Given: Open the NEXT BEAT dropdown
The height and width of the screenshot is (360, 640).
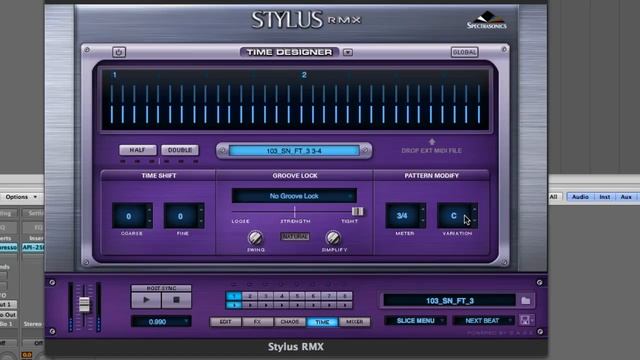Looking at the screenshot, I should click(483, 321).
